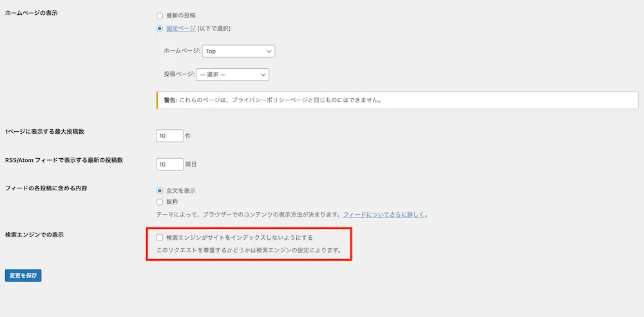This screenshot has width=644, height=317.
Task: Click the ホームページの表示 heading text
Action: pyautogui.click(x=31, y=13)
